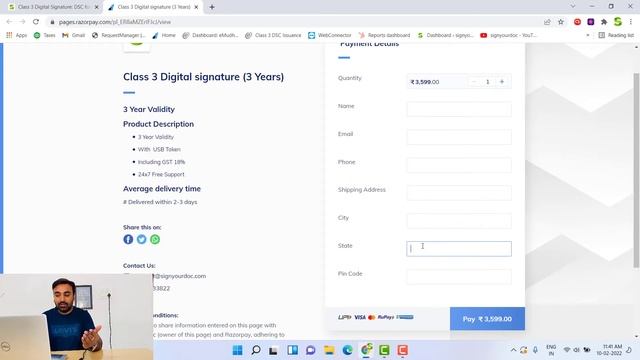Click the address bar URL

(x=115, y=22)
